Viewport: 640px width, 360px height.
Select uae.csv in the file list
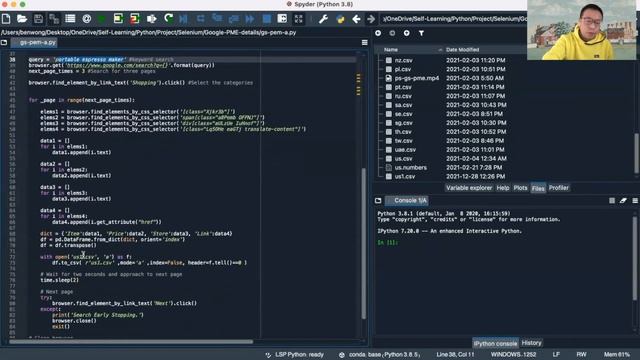[405, 150]
